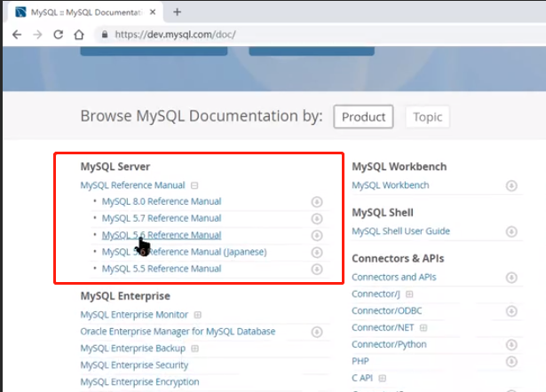
Task: Expand C API versions
Action: coord(383,378)
